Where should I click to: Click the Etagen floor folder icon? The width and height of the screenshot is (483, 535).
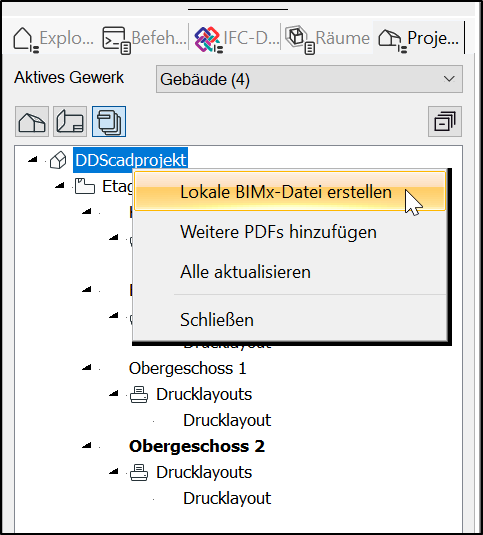(x=85, y=186)
